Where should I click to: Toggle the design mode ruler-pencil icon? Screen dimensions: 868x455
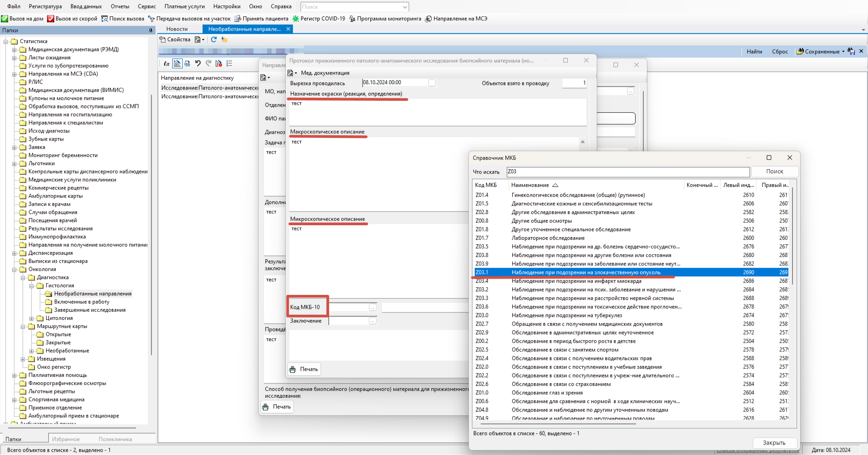(177, 63)
